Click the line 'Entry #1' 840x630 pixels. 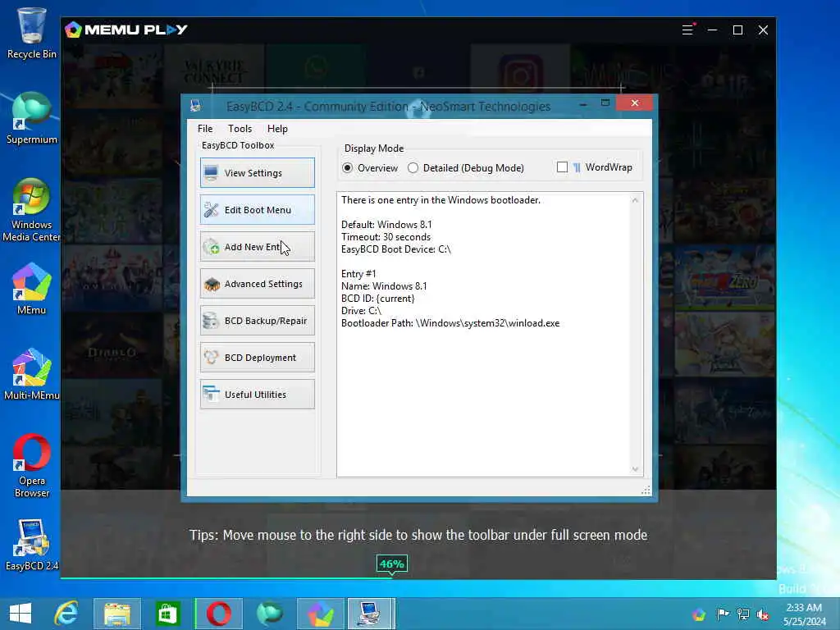[358, 274]
